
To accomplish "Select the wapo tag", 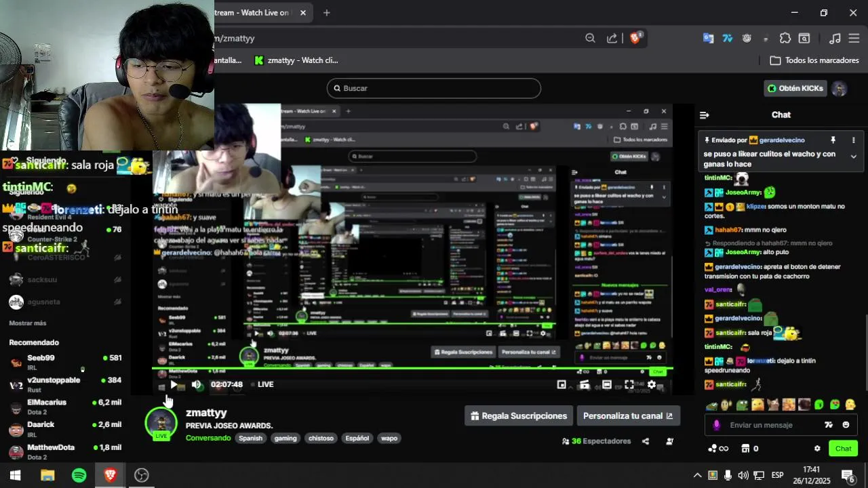I will (x=389, y=438).
